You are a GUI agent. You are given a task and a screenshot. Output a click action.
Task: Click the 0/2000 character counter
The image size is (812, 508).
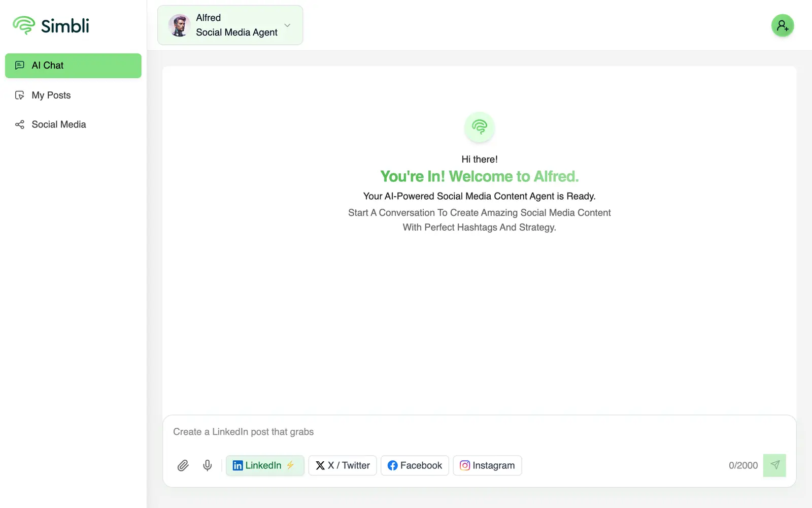743,465
